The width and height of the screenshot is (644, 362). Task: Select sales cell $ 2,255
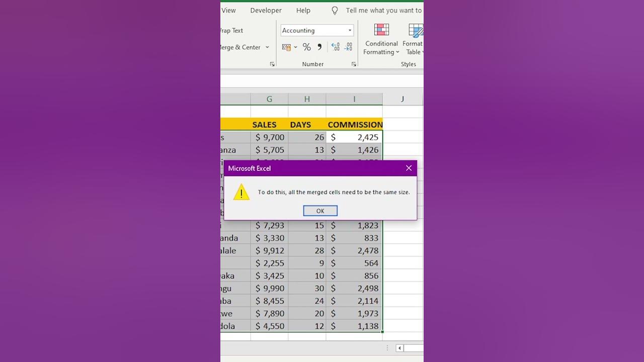tap(269, 263)
